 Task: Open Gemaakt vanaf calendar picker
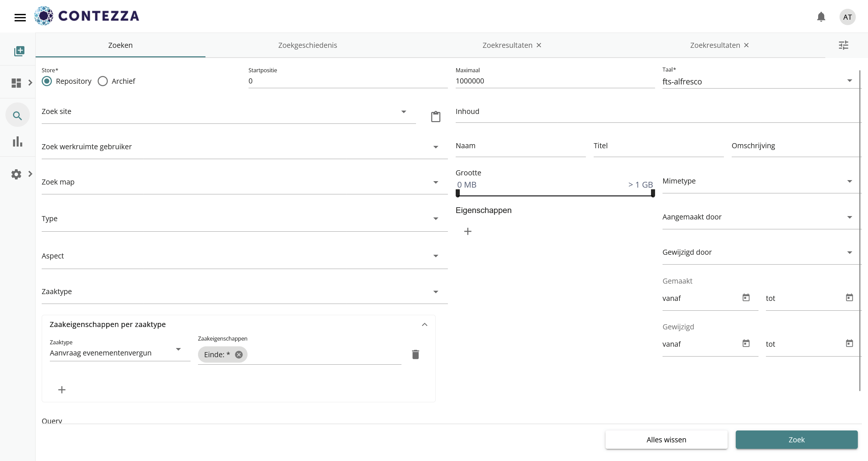click(x=746, y=298)
